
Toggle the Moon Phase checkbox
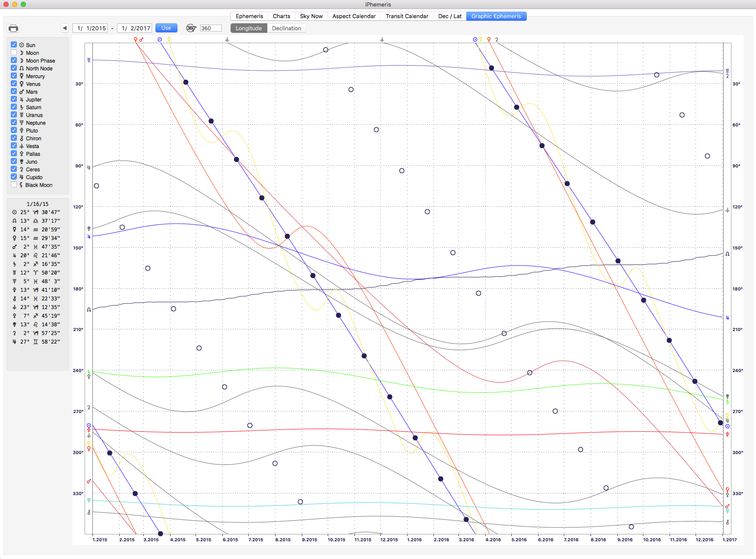pyautogui.click(x=14, y=60)
